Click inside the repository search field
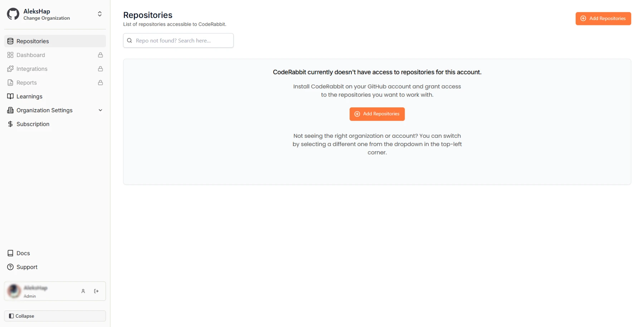The height and width of the screenshot is (327, 644). point(178,40)
